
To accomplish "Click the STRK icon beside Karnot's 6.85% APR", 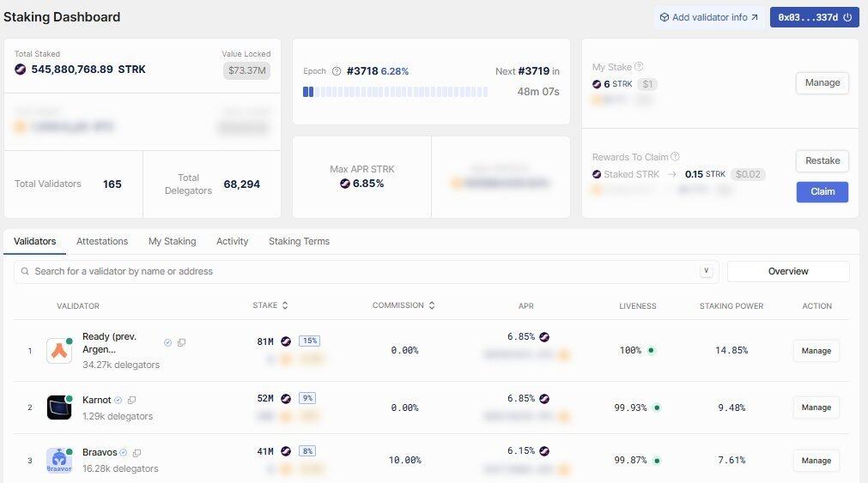I will click(544, 398).
